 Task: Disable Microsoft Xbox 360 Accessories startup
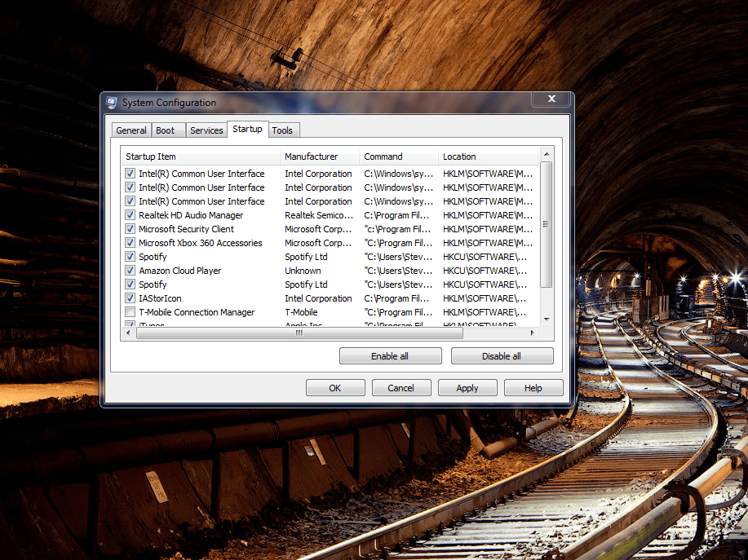tap(130, 243)
